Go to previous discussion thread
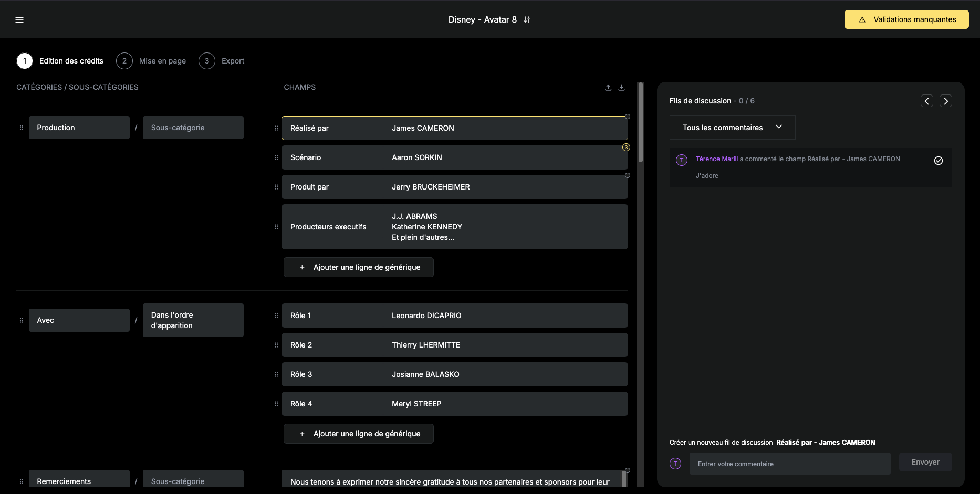This screenshot has width=980, height=494. [x=926, y=101]
